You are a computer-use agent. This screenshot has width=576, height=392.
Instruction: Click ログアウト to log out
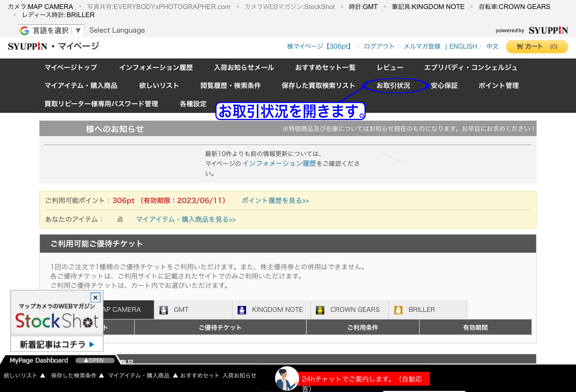tap(379, 46)
